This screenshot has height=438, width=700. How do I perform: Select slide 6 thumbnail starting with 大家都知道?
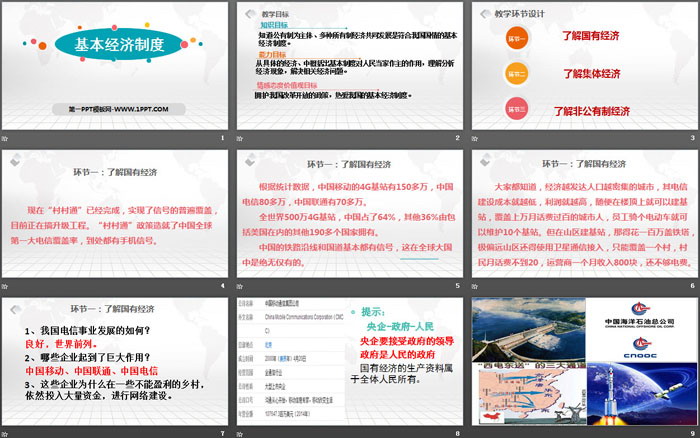[x=582, y=214]
